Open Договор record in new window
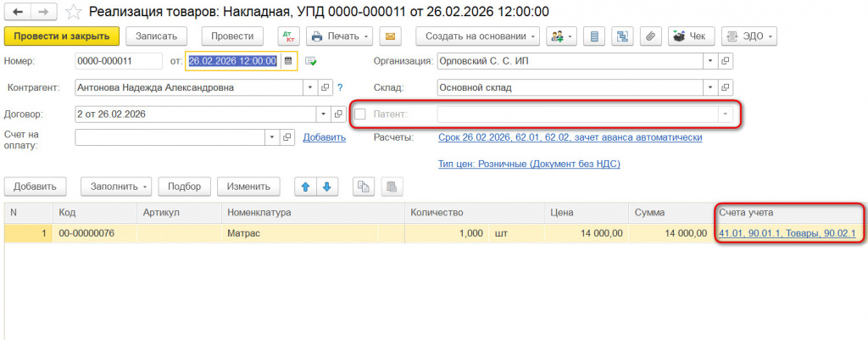The width and height of the screenshot is (868, 340). click(x=338, y=114)
